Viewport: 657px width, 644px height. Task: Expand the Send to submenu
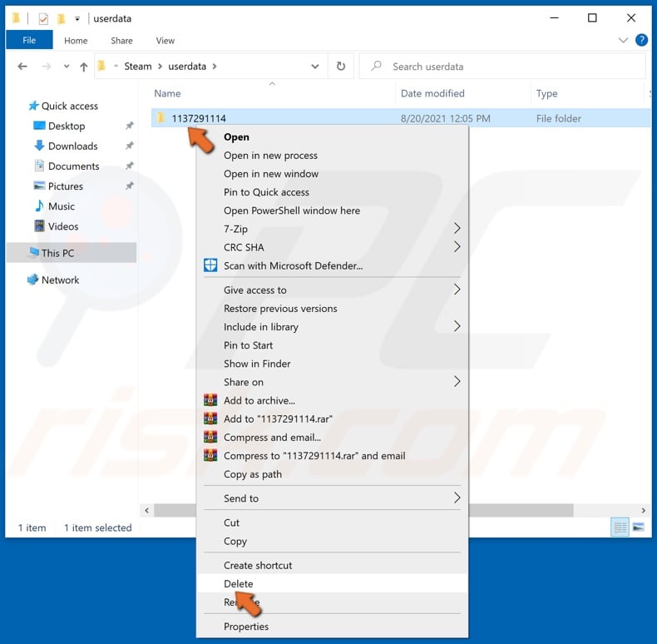click(332, 498)
